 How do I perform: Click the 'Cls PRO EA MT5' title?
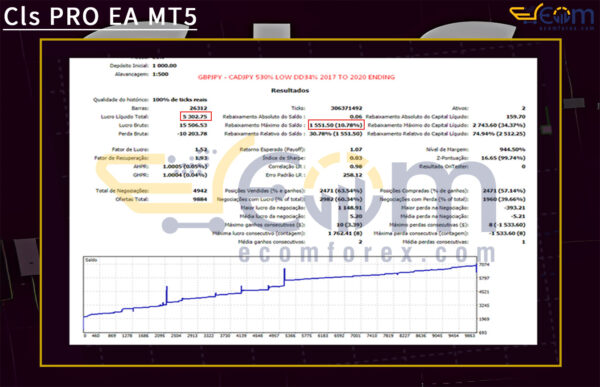[x=100, y=16]
